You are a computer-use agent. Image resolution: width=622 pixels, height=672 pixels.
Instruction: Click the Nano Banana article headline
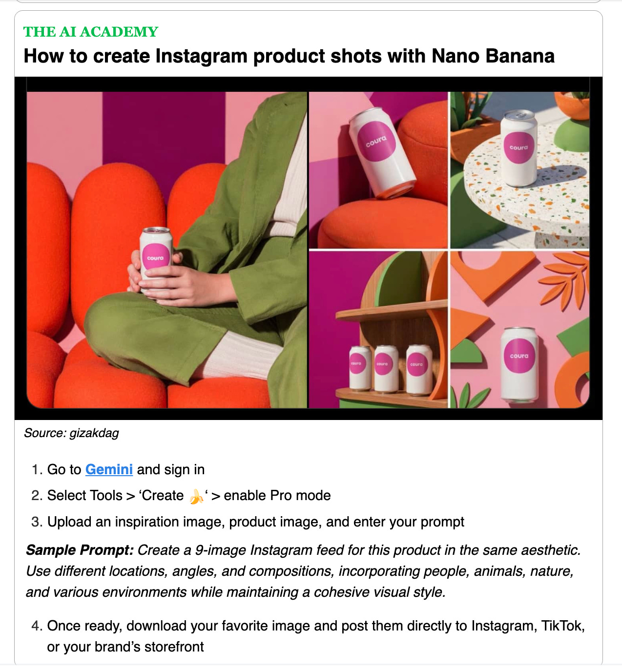[289, 56]
